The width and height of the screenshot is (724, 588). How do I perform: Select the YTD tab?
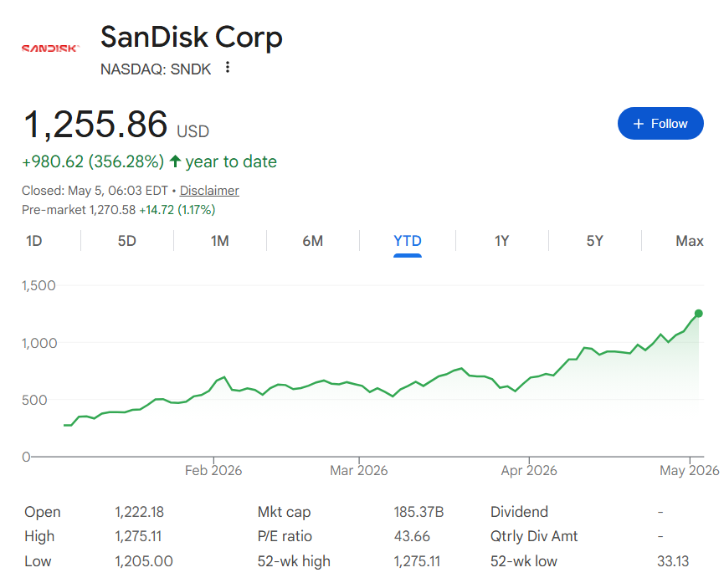tap(408, 241)
